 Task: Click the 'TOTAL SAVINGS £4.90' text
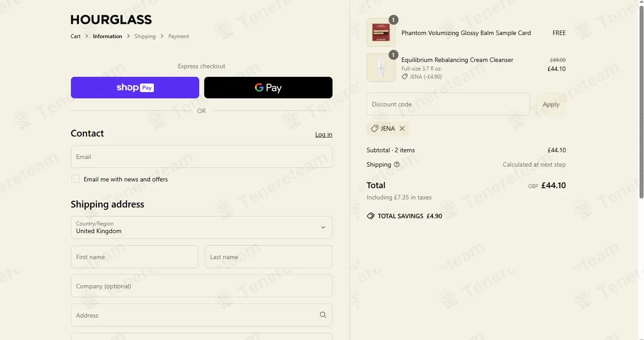[x=410, y=216]
